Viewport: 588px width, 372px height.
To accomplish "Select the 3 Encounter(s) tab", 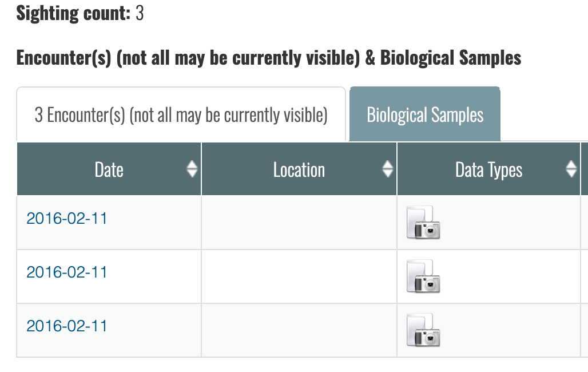I will (x=181, y=114).
